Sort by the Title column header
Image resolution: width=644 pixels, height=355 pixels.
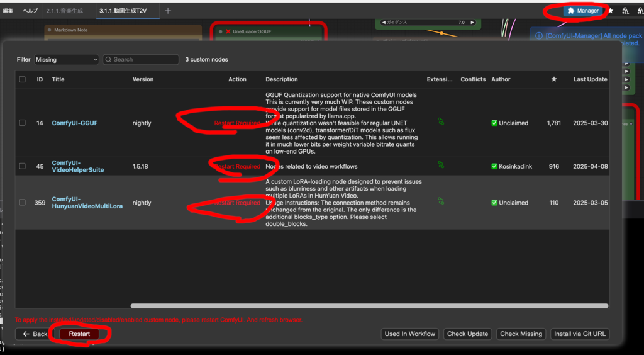[x=58, y=79]
